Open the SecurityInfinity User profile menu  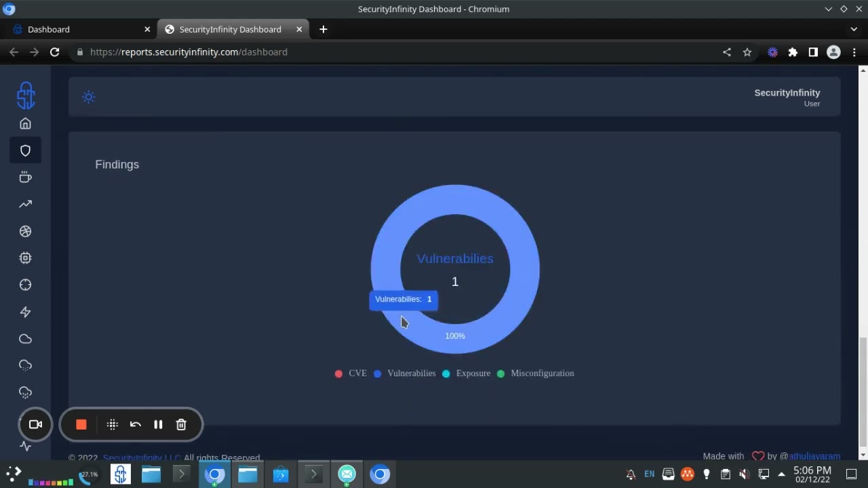[787, 98]
